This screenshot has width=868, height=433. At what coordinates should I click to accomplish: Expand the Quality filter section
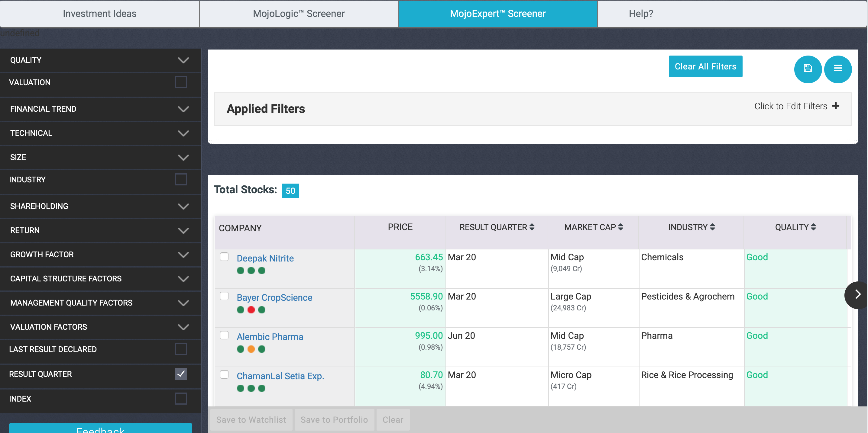click(183, 60)
